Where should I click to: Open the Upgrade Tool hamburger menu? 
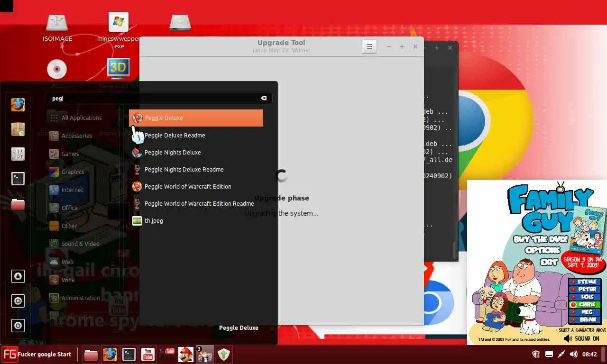pyautogui.click(x=369, y=46)
